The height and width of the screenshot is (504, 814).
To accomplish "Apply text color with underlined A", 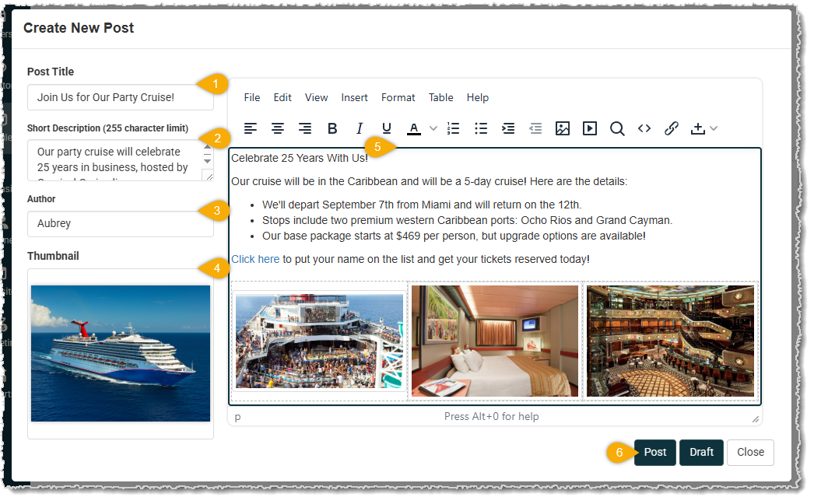I will 414,128.
